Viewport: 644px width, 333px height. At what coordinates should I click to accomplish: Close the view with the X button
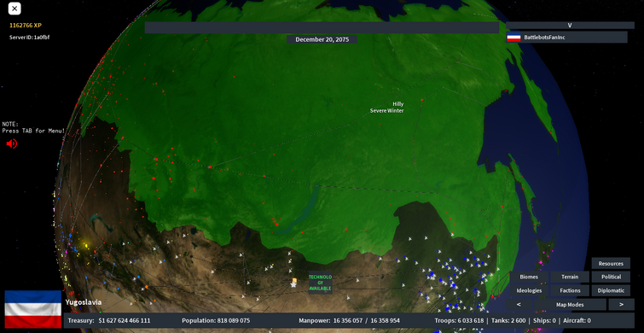[15, 9]
